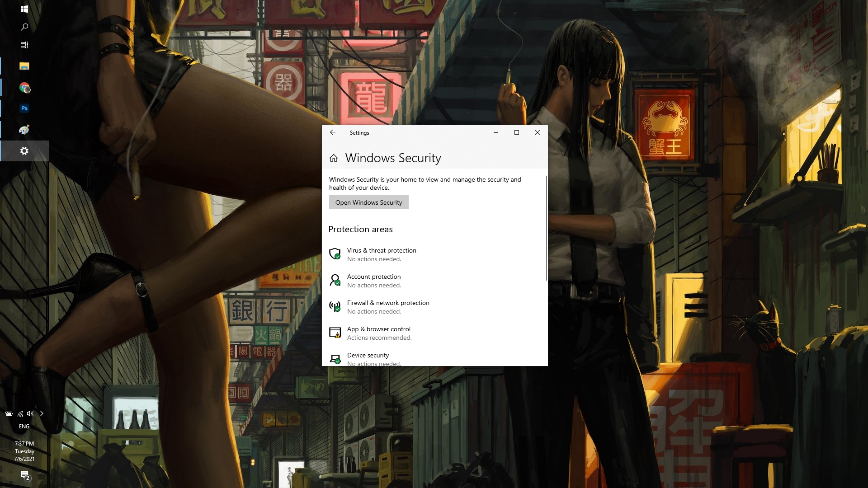Toggle the volume icon in taskbar
Image resolution: width=868 pixels, height=488 pixels.
click(30, 413)
